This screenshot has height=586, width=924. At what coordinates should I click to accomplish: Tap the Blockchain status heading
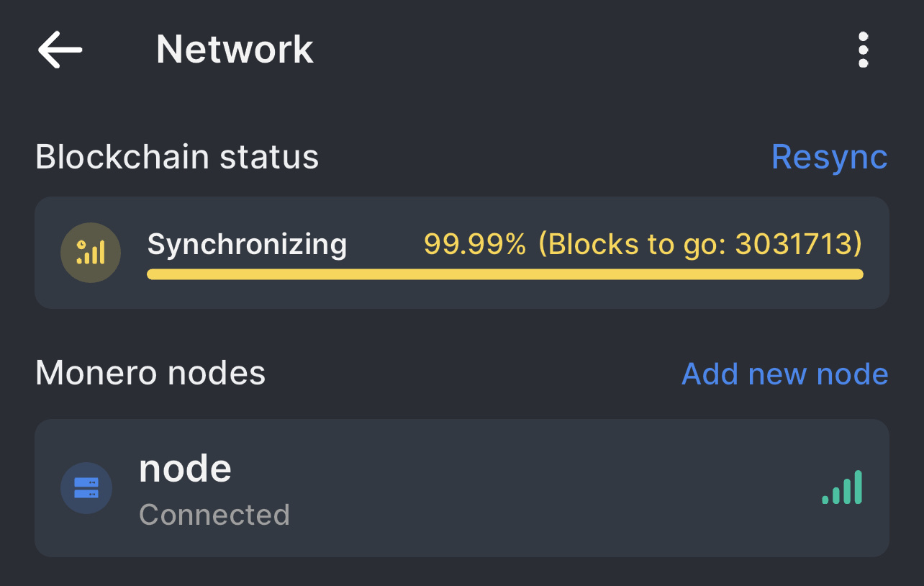pyautogui.click(x=177, y=157)
